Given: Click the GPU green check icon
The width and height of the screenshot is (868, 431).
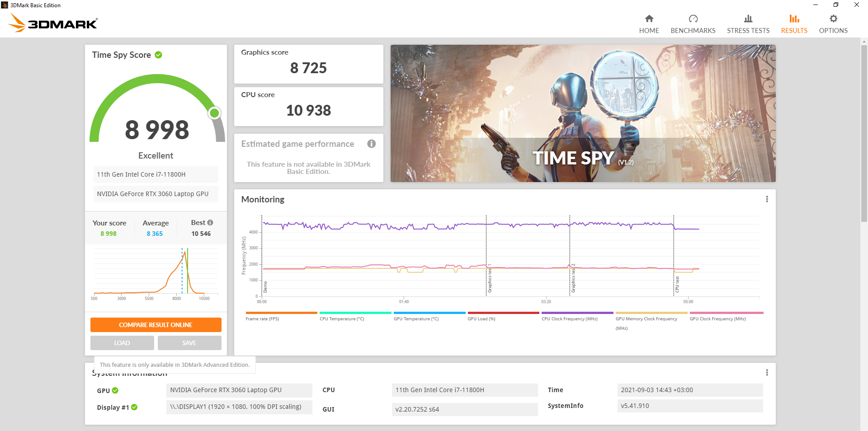Looking at the screenshot, I should (x=115, y=390).
